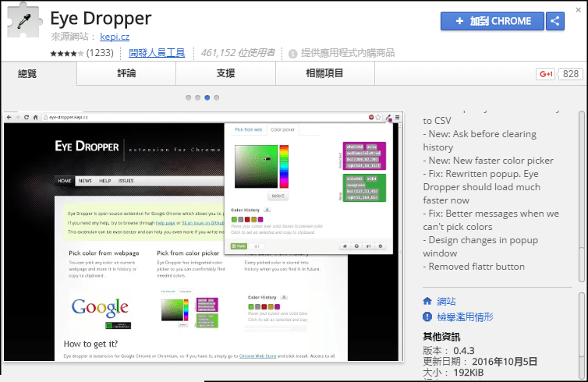
Task: Select the 總覽 tab
Action: (x=27, y=73)
